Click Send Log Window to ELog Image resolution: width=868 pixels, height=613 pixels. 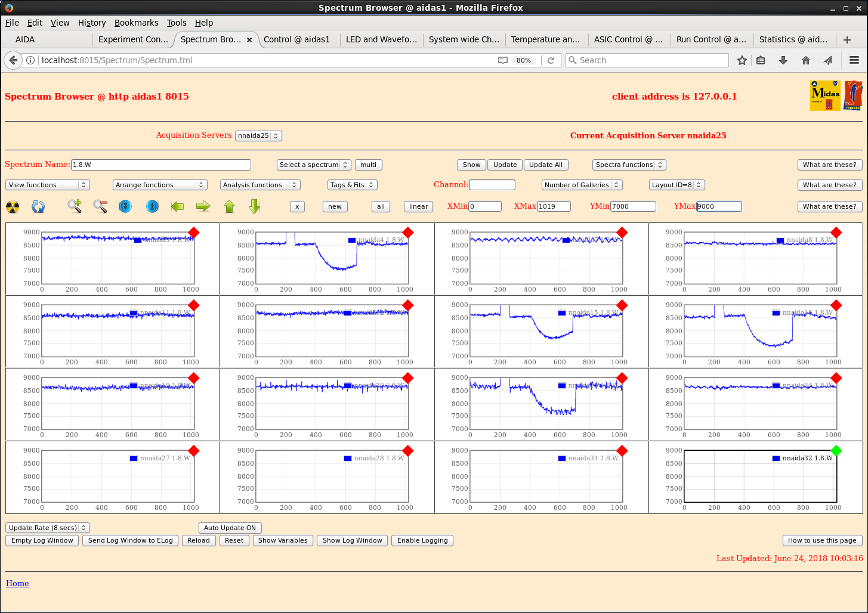131,541
